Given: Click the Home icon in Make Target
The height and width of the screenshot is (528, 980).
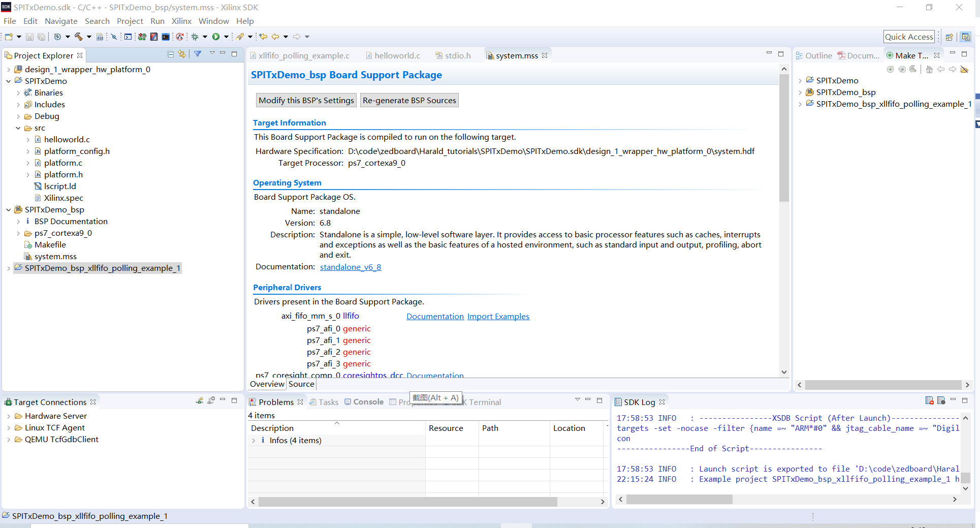Looking at the screenshot, I should 929,69.
